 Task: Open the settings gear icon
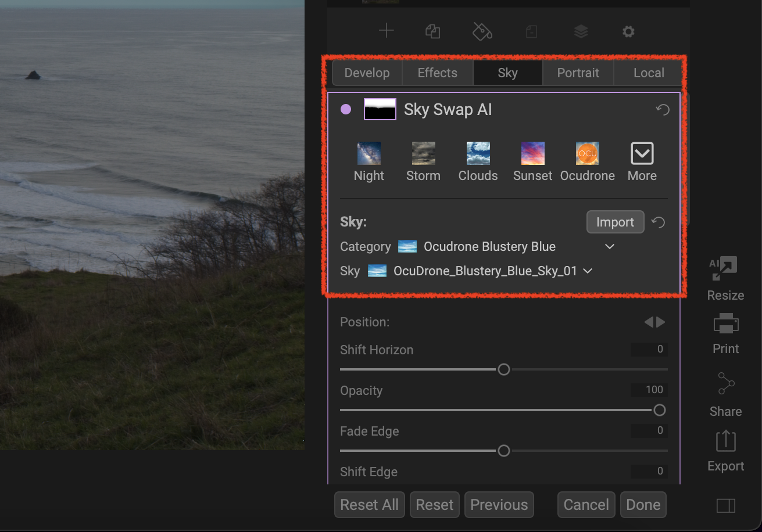click(x=628, y=31)
